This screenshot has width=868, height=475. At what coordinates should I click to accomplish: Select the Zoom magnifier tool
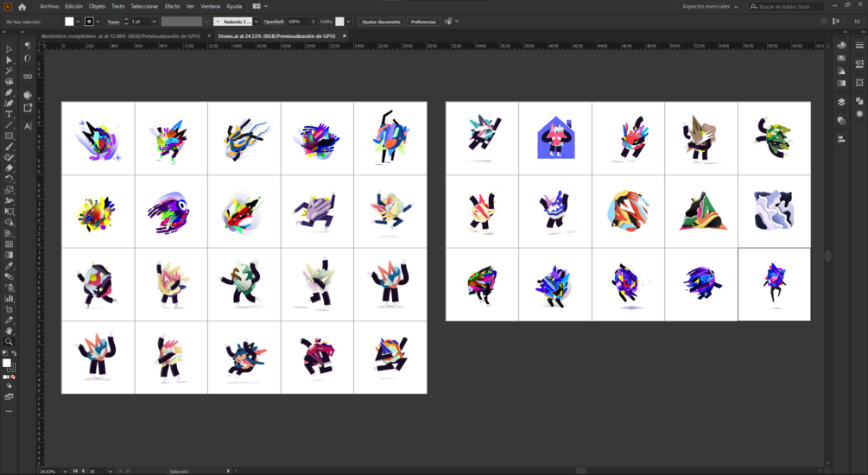(x=9, y=342)
